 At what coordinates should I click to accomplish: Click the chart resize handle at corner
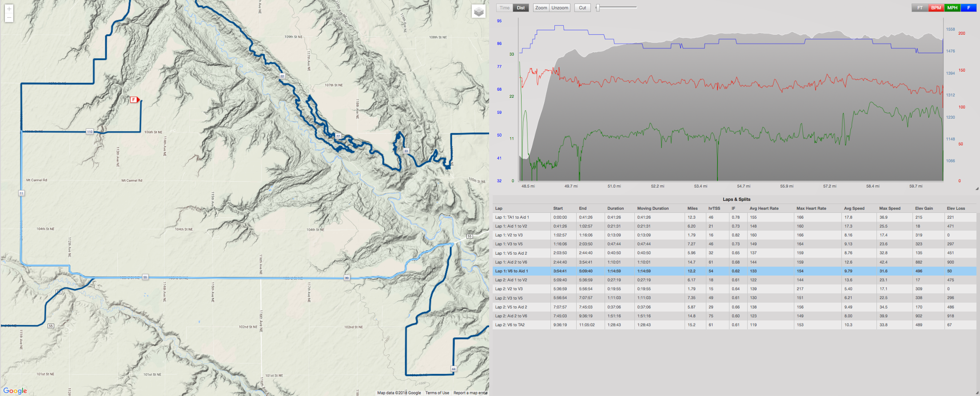pos(976,188)
